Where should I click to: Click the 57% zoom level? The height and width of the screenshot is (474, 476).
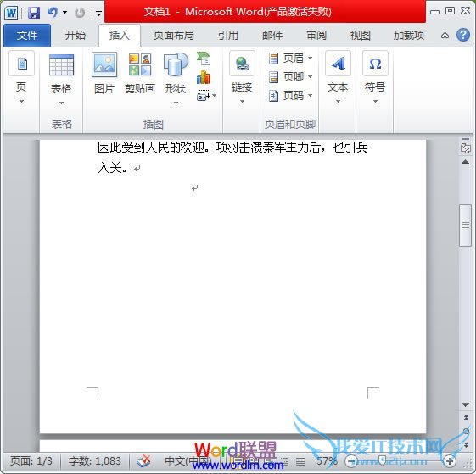click(327, 461)
